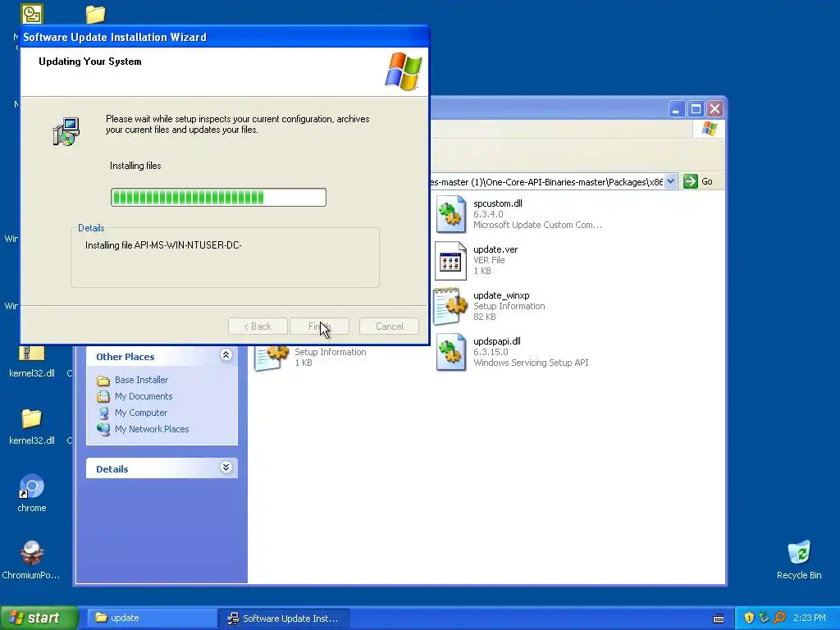Select the update.ver file icon
Image resolution: width=840 pixels, height=630 pixels.
coord(450,261)
